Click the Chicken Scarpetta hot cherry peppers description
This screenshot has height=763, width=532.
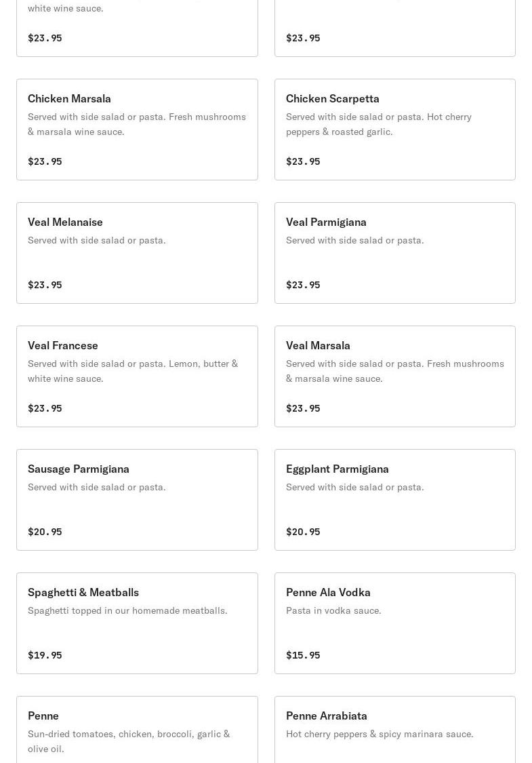click(378, 124)
